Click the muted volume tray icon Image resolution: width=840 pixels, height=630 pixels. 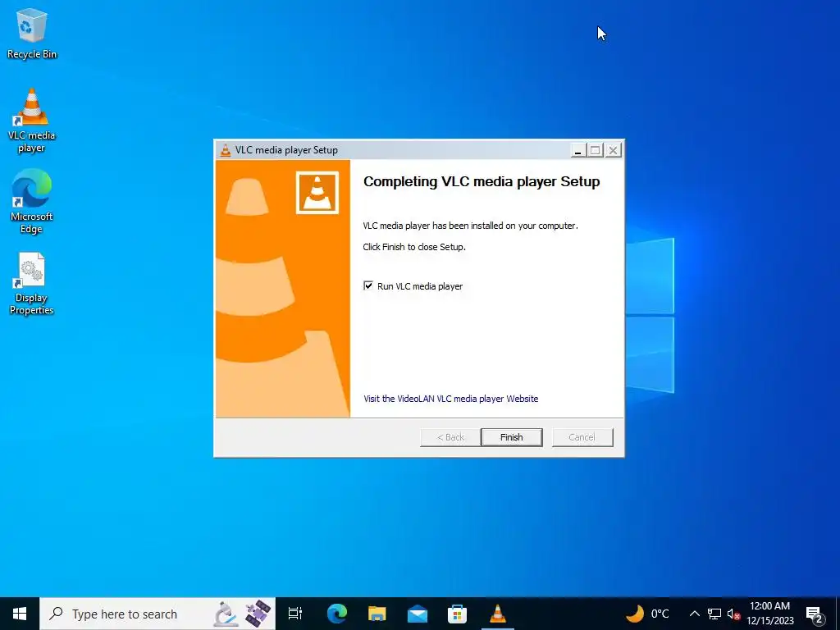pos(733,614)
